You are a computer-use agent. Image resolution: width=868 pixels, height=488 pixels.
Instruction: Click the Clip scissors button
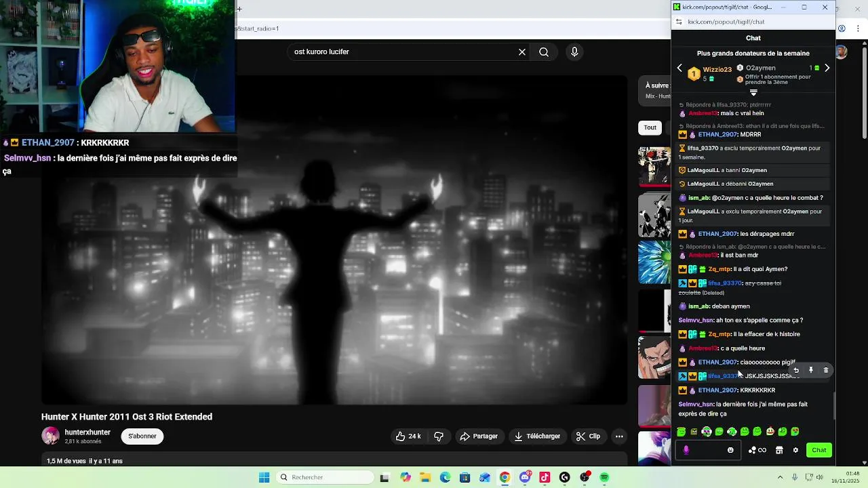(x=589, y=436)
